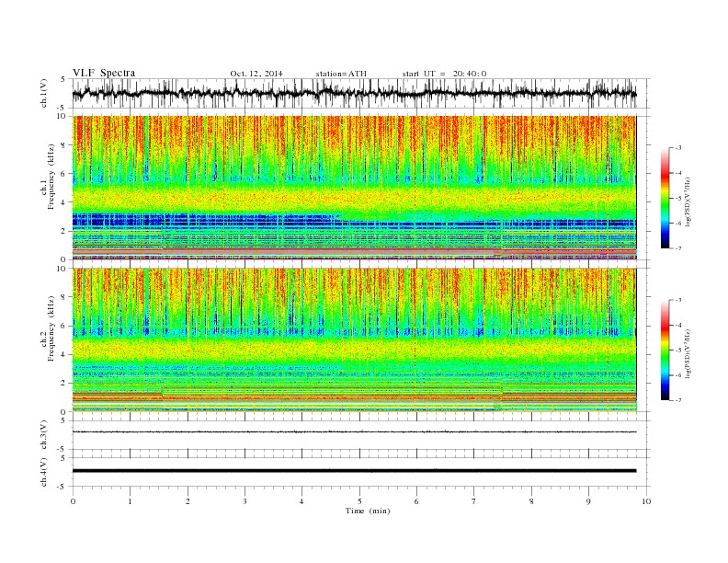The height and width of the screenshot is (563, 728).
Task: Click the time axis tick label '0'
Action: pos(73,501)
